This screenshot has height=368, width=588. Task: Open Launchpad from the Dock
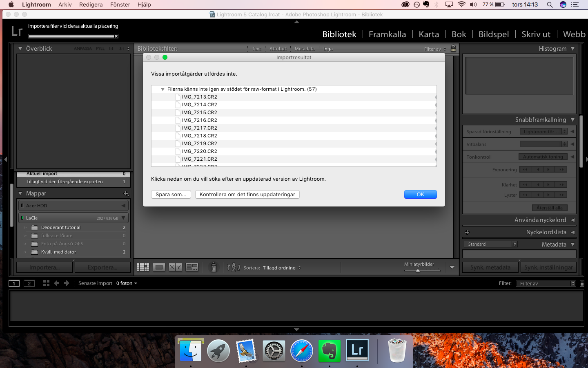(x=218, y=350)
